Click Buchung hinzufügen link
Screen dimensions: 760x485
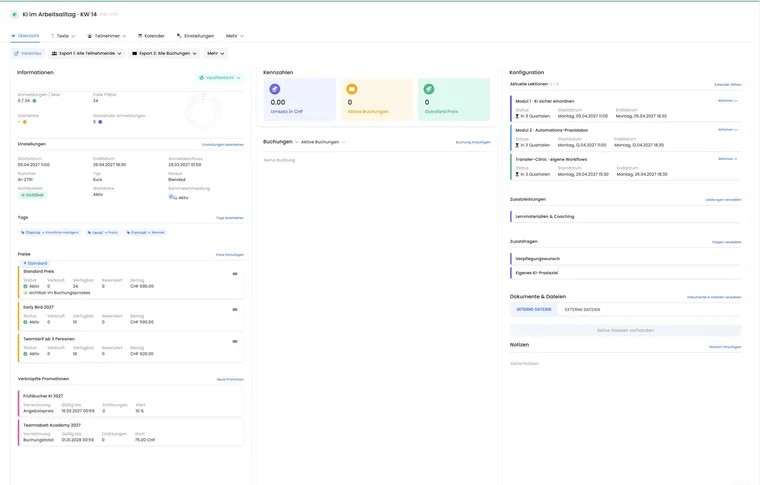coord(473,142)
